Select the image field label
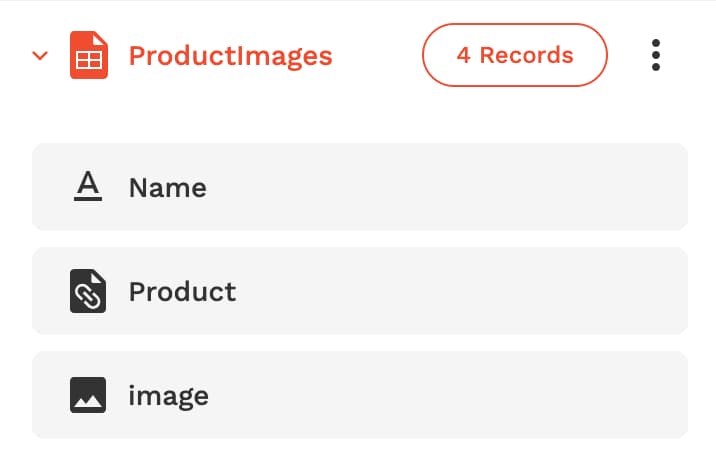Image resolution: width=716 pixels, height=472 pixels. tap(168, 396)
